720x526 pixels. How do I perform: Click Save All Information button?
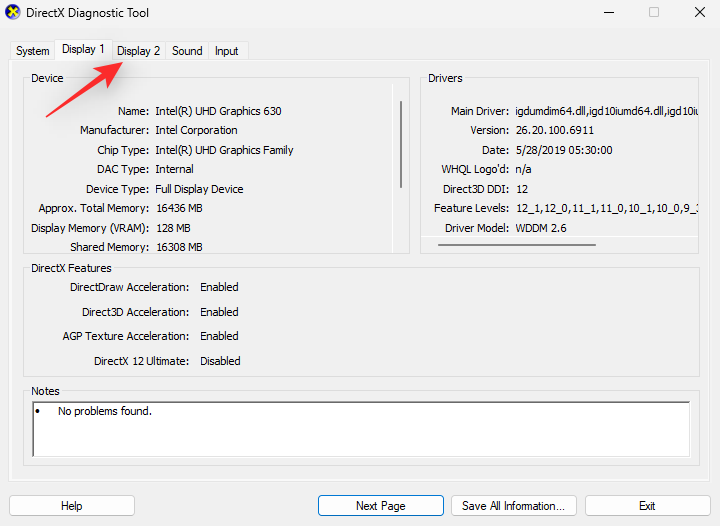[513, 506]
